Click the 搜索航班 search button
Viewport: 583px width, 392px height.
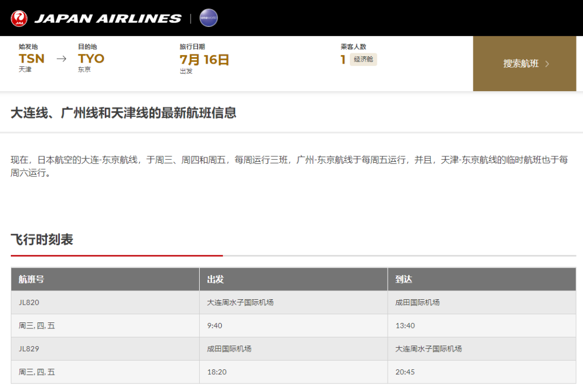[x=524, y=64]
